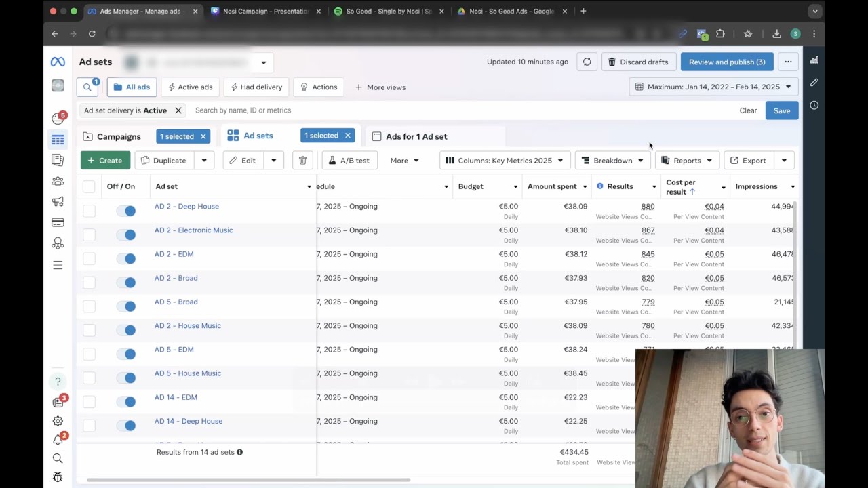The height and width of the screenshot is (488, 868).
Task: Open the Reports dropdown
Action: tap(687, 161)
